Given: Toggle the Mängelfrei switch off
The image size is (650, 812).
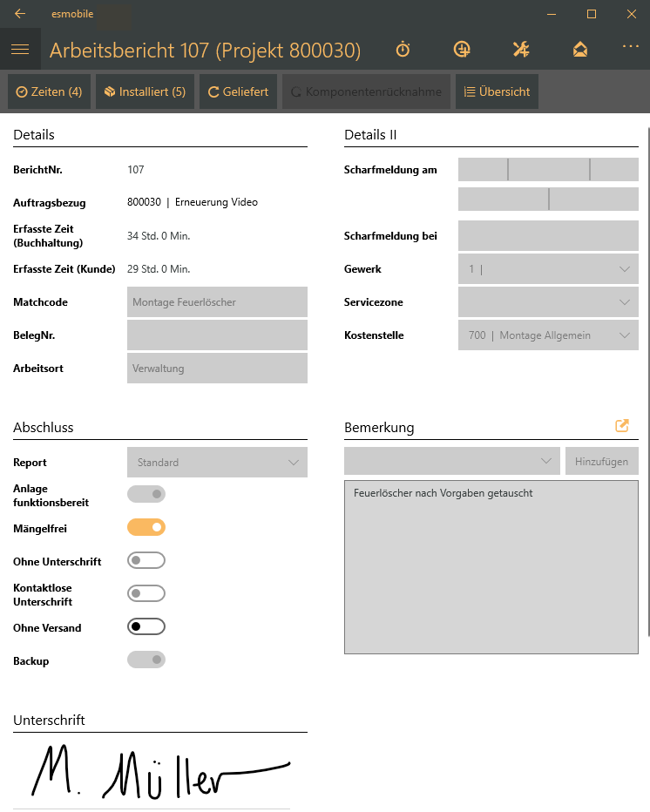Looking at the screenshot, I should pos(146,527).
